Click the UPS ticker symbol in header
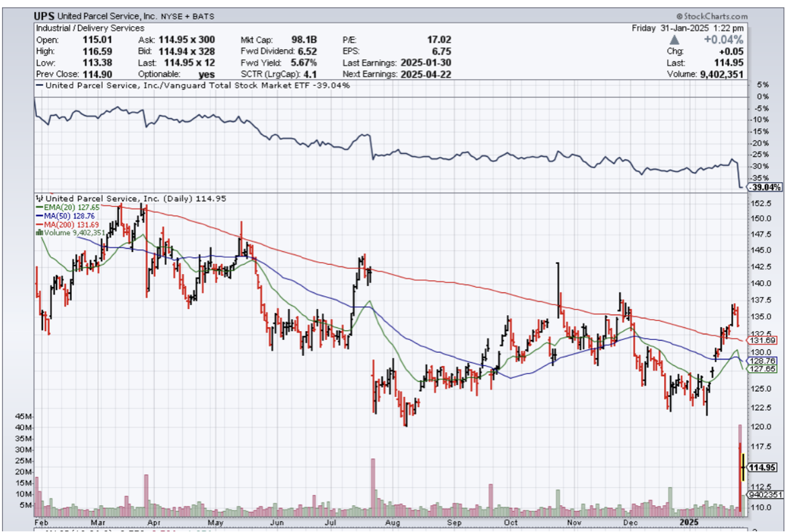 click(44, 15)
